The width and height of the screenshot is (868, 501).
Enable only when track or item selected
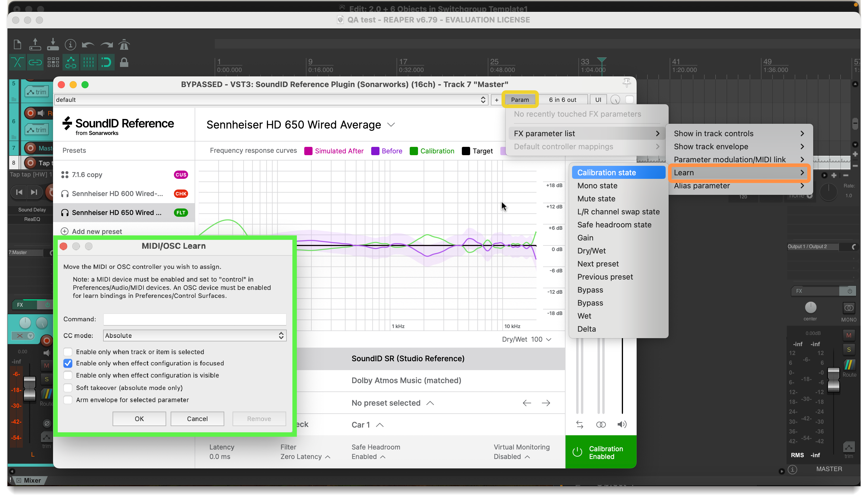[x=68, y=352]
